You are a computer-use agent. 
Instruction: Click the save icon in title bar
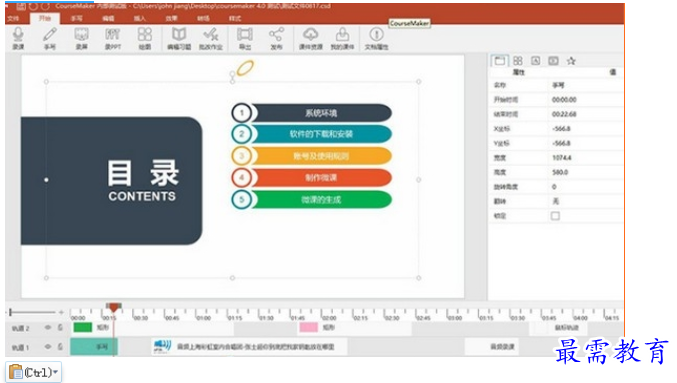point(21,6)
